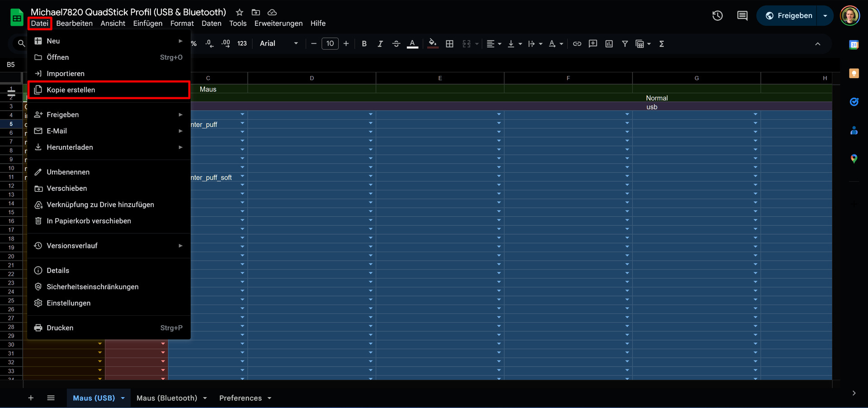Screen dimensions: 868x408
Task: Select Kopie erstellen from the Datei menu
Action: click(71, 90)
